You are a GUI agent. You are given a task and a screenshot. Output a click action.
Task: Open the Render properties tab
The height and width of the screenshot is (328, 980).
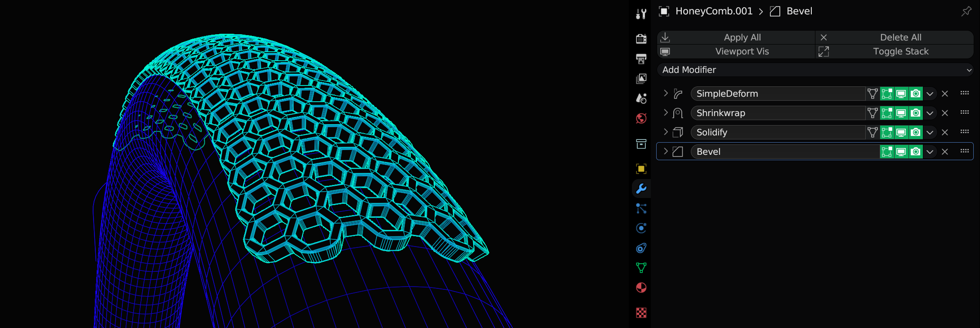point(641,39)
